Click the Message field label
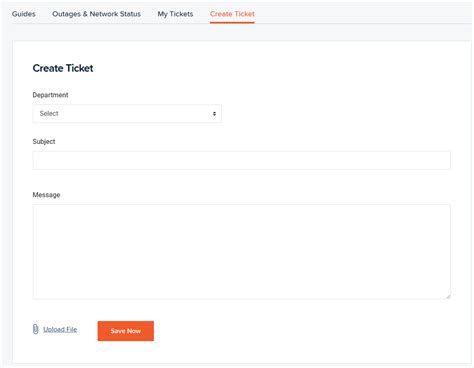Image resolution: width=474 pixels, height=368 pixels. point(46,195)
